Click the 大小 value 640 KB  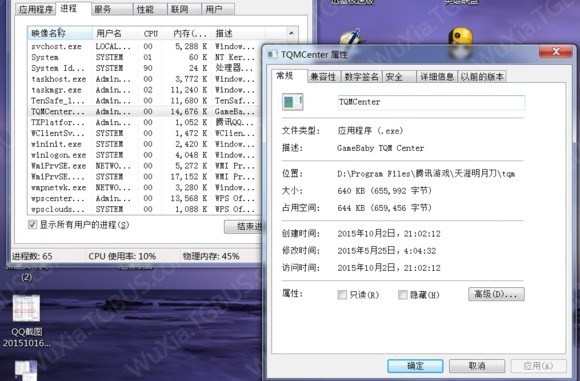tap(384, 191)
